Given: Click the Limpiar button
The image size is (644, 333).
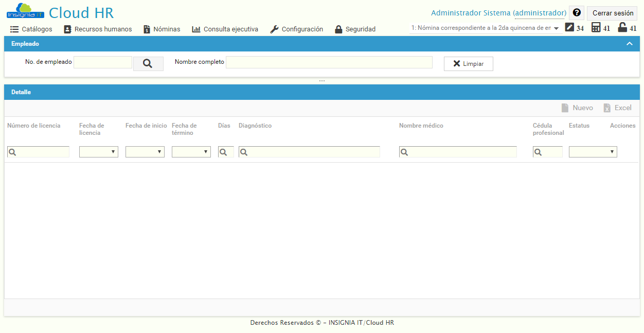Looking at the screenshot, I should click(x=468, y=63).
